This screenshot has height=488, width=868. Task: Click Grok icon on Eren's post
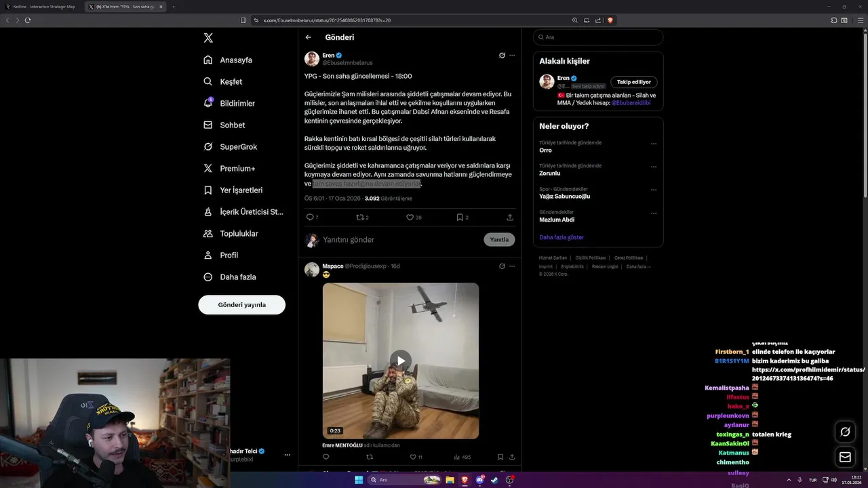(x=502, y=55)
